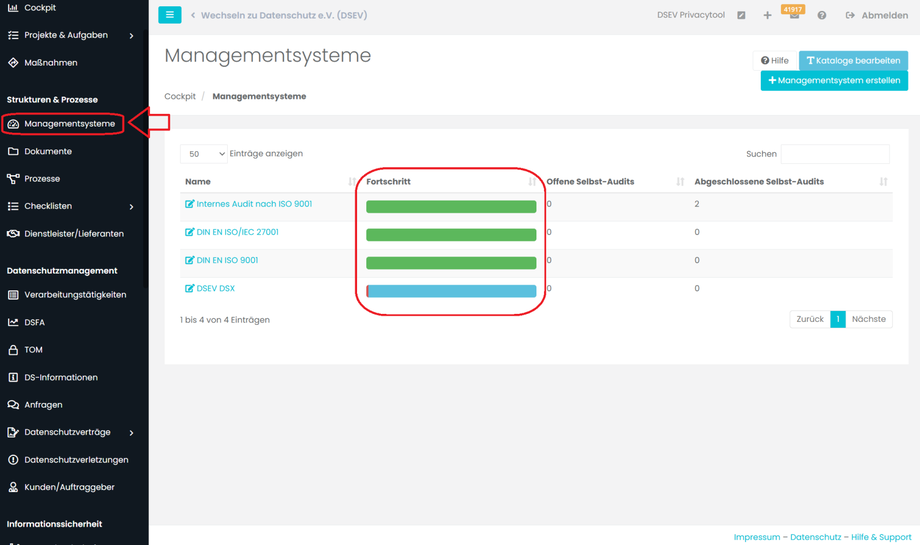Expand the Checklisten submenu arrow
Screen dimensions: 920x545
(131, 207)
